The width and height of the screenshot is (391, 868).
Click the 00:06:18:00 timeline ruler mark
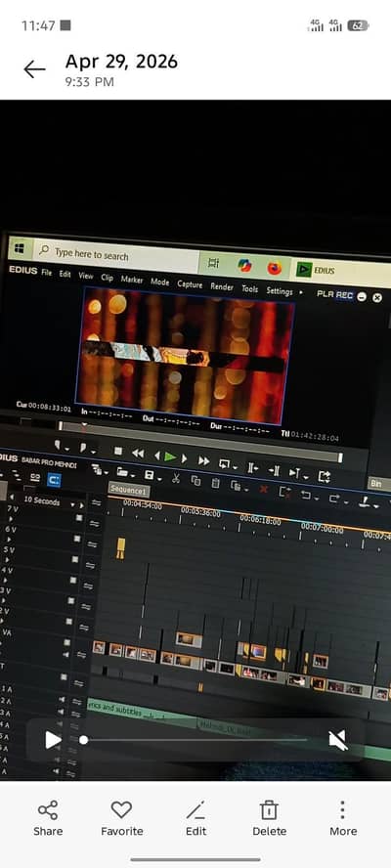pyautogui.click(x=260, y=521)
